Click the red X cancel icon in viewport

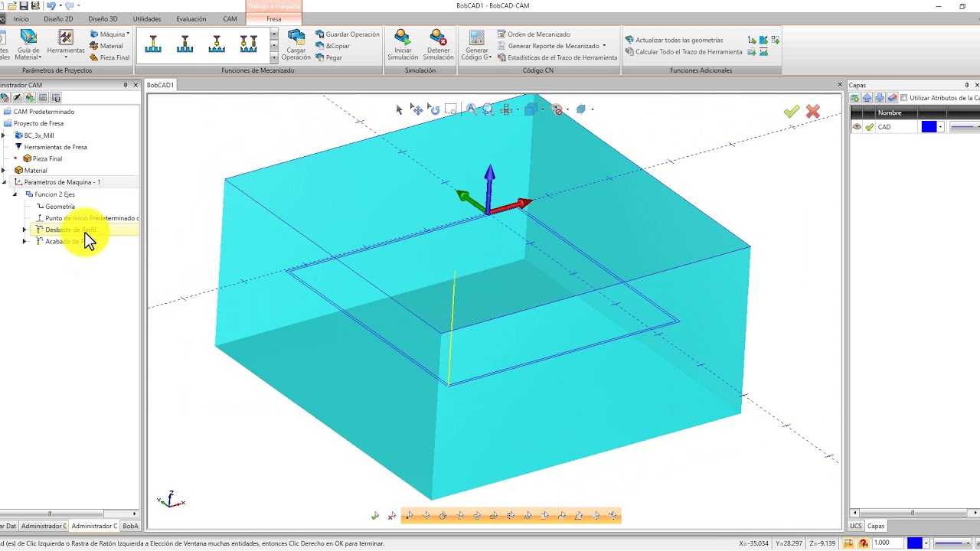coord(813,112)
